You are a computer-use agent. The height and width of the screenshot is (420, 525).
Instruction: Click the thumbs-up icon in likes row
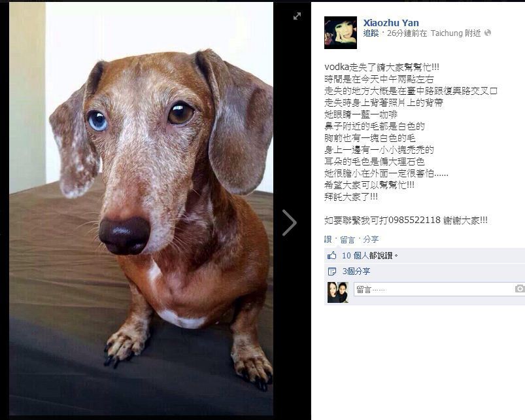pyautogui.click(x=332, y=256)
